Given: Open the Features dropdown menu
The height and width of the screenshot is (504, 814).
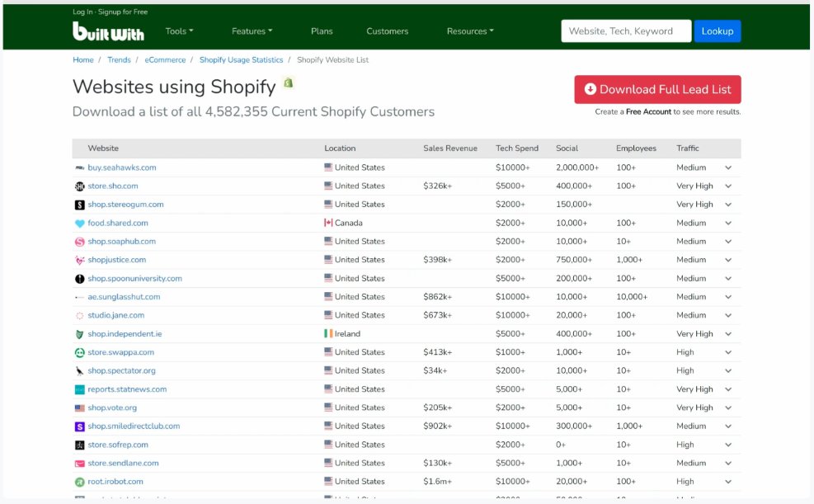Looking at the screenshot, I should click(x=252, y=31).
